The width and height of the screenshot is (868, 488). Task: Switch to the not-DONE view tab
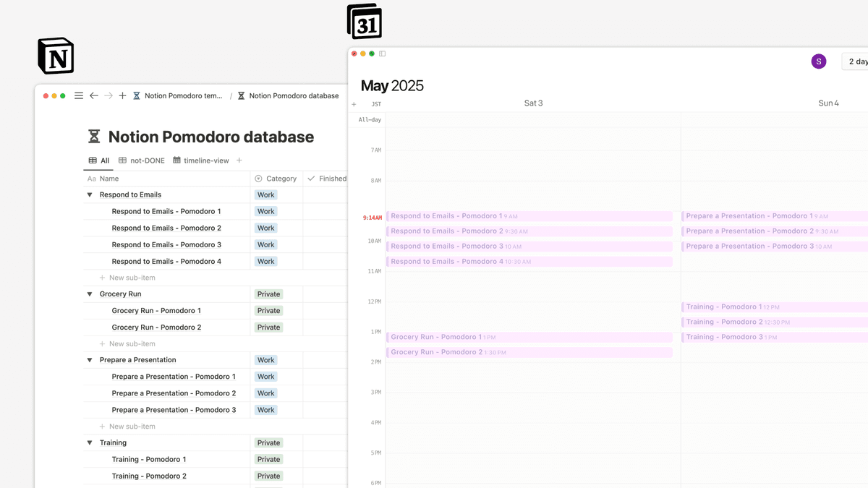[142, 160]
